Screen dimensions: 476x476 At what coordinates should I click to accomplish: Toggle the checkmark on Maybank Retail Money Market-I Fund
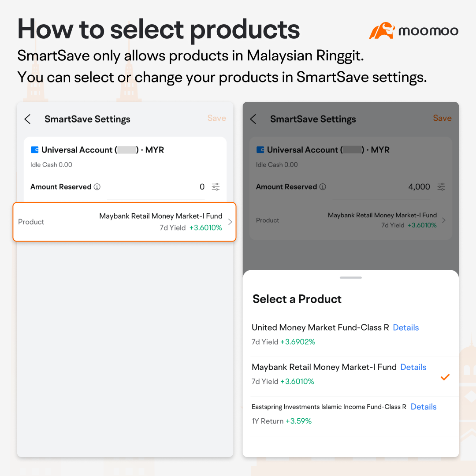pyautogui.click(x=445, y=377)
